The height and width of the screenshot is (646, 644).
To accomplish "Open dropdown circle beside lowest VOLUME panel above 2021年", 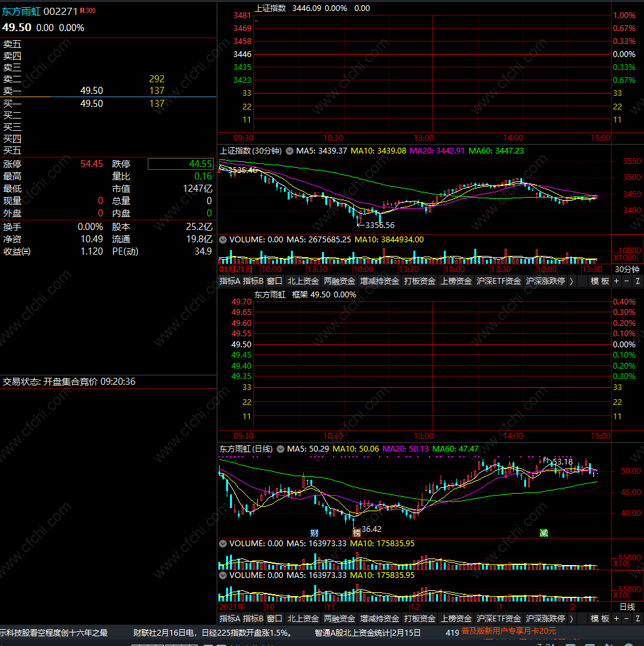I will point(223,575).
